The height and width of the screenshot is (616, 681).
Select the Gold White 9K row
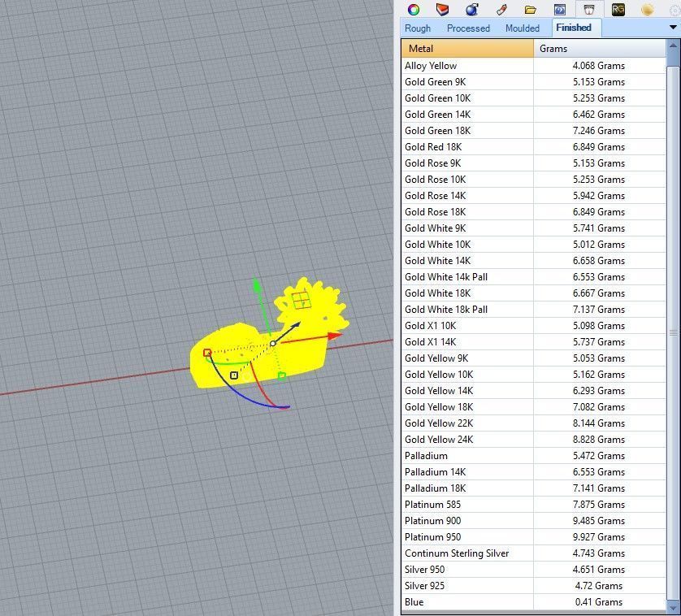[533, 228]
